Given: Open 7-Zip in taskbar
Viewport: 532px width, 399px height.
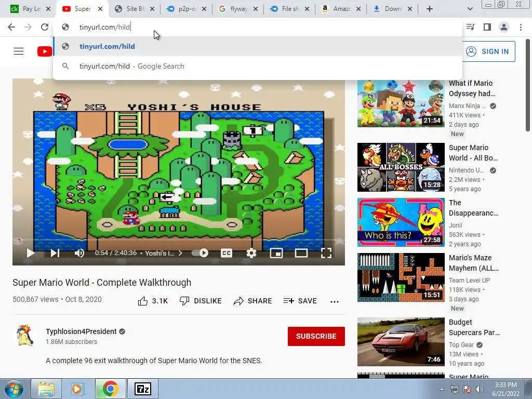Looking at the screenshot, I should tap(142, 389).
